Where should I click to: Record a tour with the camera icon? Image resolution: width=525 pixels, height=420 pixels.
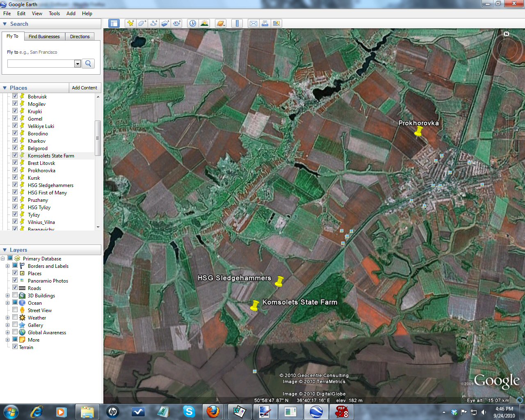[x=177, y=23]
